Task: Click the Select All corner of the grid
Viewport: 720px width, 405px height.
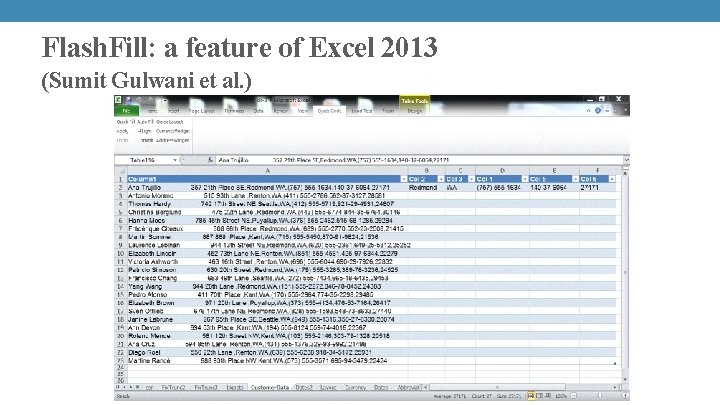Action: pos(121,171)
